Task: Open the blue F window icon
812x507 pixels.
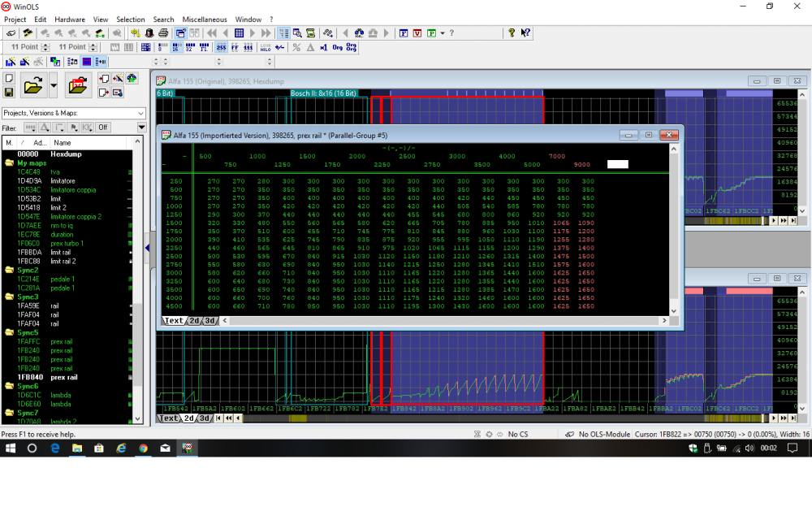Action: coord(404,33)
